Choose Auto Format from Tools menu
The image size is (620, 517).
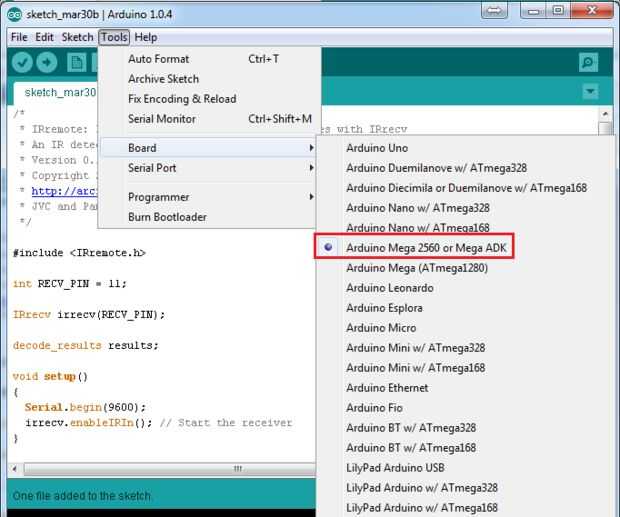pyautogui.click(x=208, y=59)
